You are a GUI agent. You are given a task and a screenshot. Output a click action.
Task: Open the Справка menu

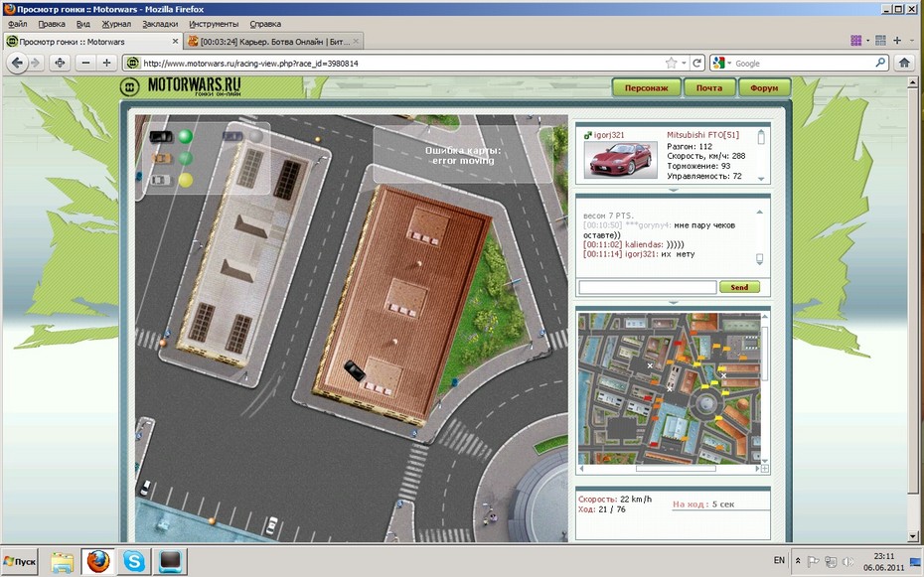(265, 24)
